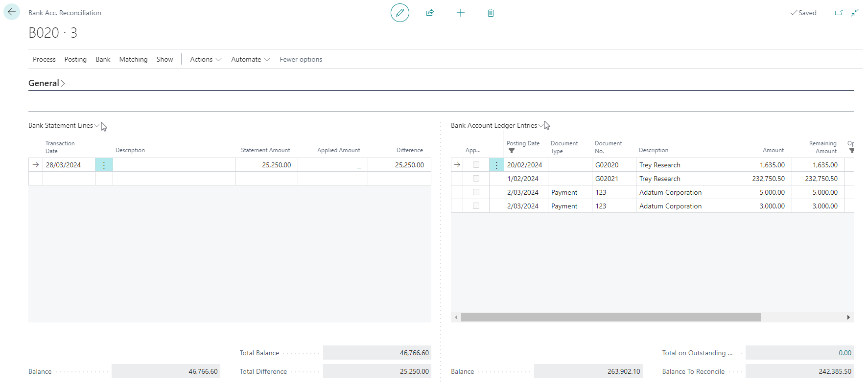Viewport: 868px width, 388px height.
Task: Click amount 232,750.50 in Amount column
Action: (768, 179)
